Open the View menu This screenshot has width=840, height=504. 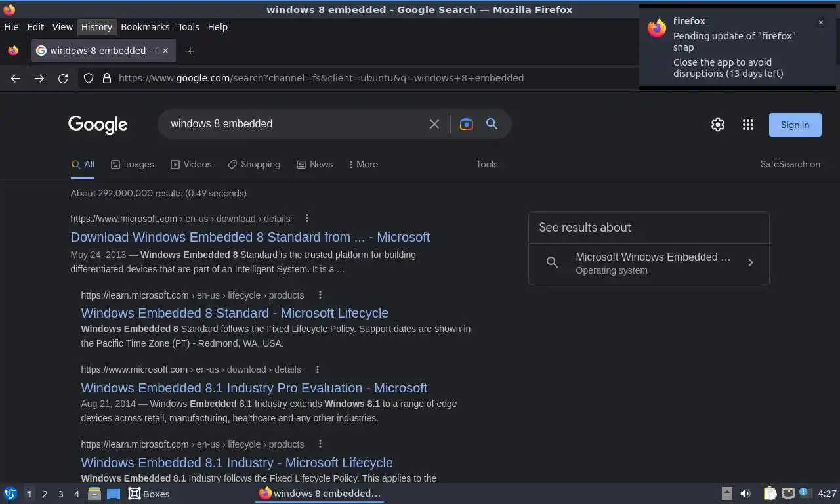pos(62,27)
